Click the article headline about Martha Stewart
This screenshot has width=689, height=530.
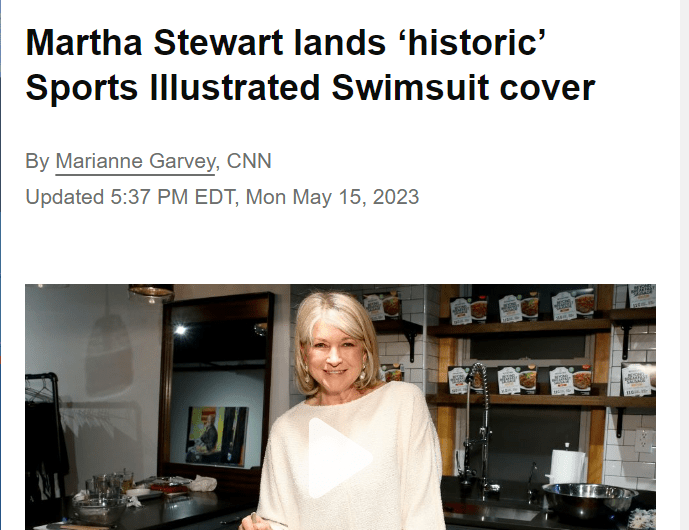coord(310,65)
